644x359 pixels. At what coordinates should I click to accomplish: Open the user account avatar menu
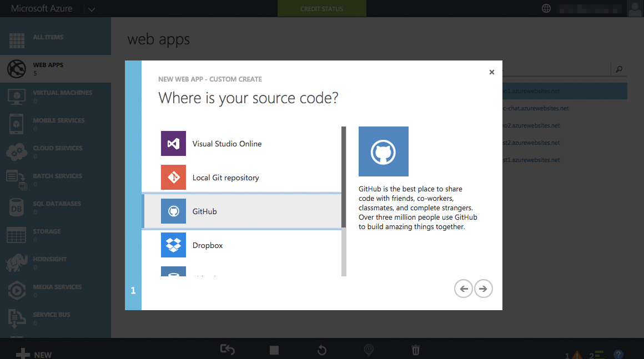click(635, 9)
